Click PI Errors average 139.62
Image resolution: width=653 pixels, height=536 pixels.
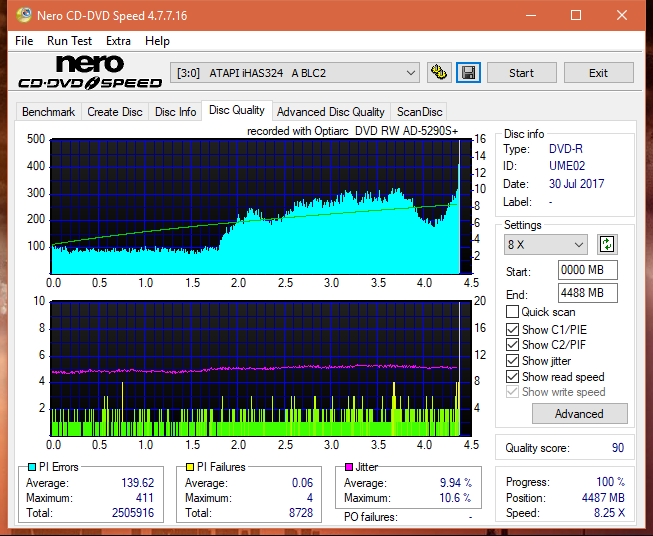(x=137, y=483)
